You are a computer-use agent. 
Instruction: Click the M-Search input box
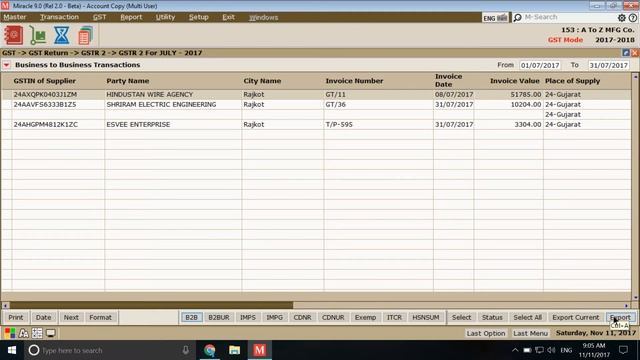[x=569, y=17]
